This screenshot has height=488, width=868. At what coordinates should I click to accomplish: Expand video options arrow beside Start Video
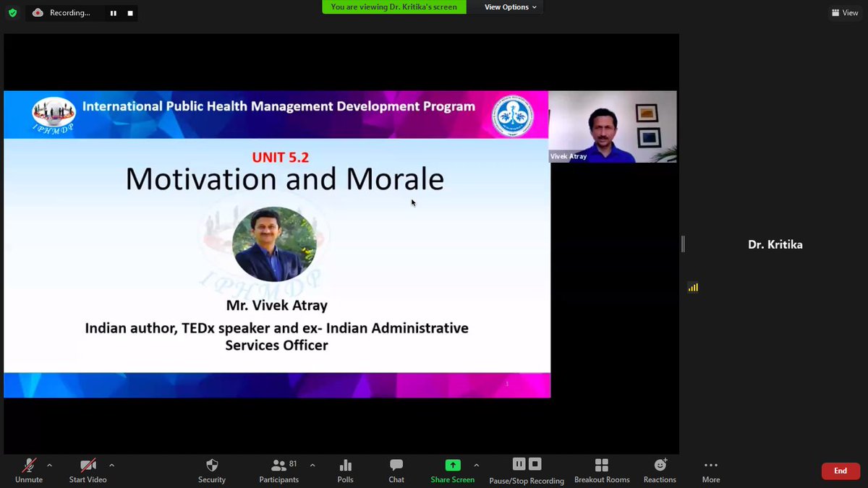coord(111,466)
